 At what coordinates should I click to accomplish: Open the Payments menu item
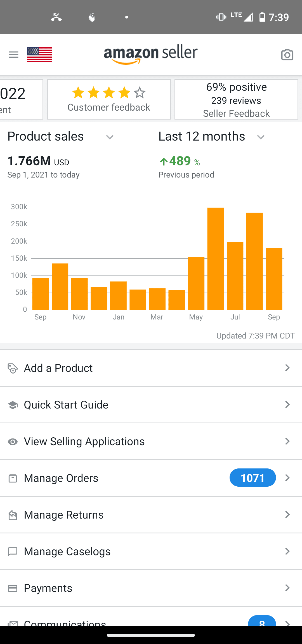(48, 588)
